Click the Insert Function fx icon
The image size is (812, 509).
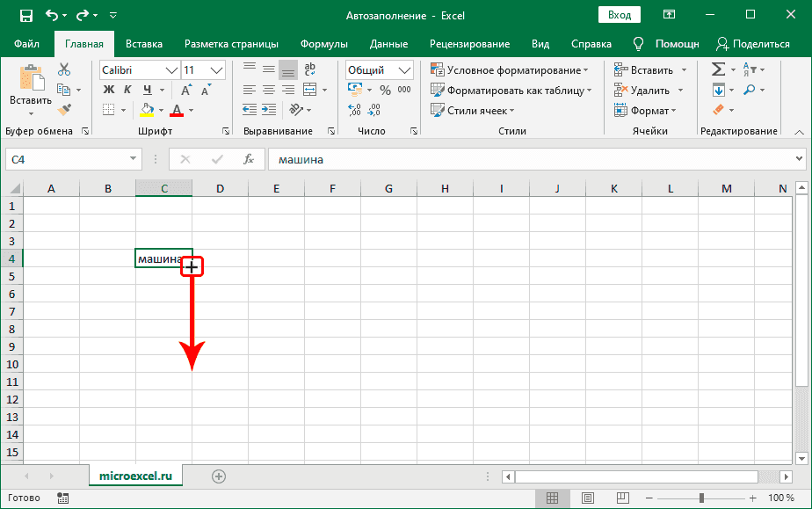click(x=249, y=159)
